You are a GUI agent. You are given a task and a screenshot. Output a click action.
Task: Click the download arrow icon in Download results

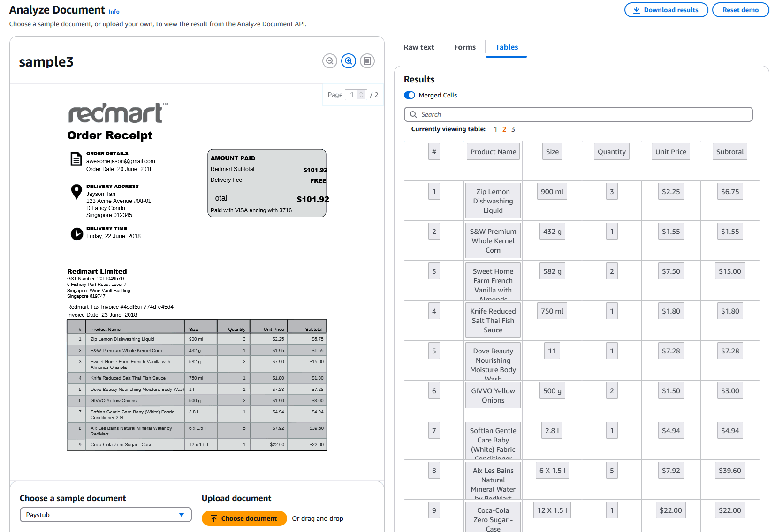(637, 10)
